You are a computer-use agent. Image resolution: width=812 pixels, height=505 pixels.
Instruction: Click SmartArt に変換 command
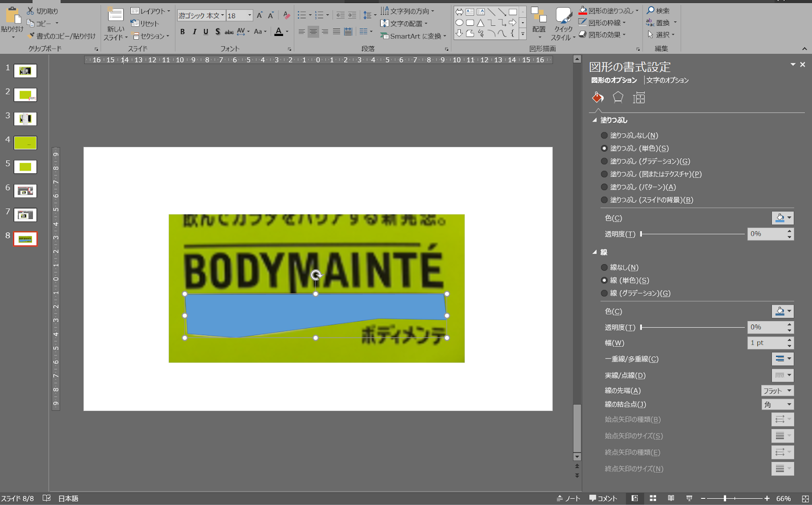click(x=413, y=36)
